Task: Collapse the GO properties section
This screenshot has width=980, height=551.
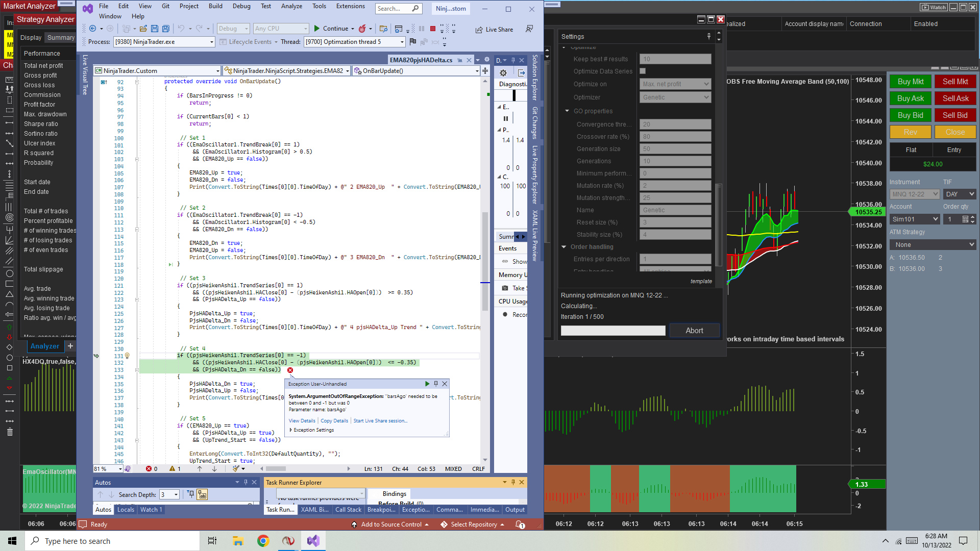Action: (x=567, y=111)
